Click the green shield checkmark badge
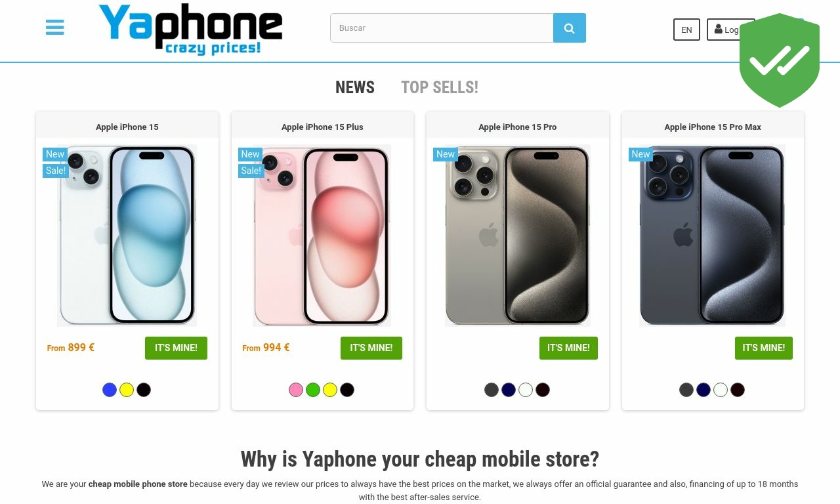Viewport: 840px width, 504px height. 780,60
